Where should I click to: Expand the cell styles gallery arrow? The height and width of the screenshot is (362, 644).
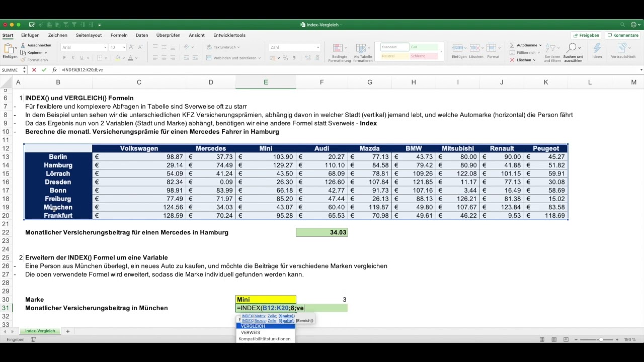coord(441,52)
